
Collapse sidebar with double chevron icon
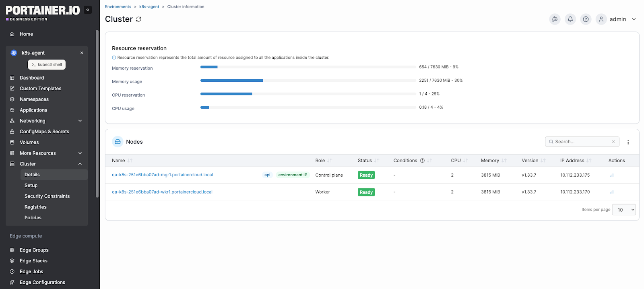coord(88,10)
